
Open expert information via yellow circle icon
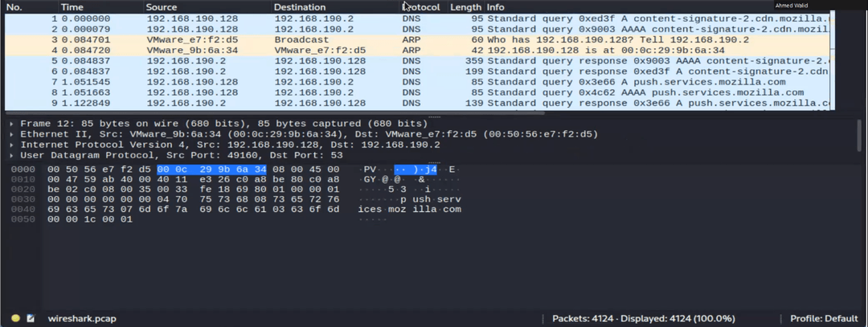15,318
